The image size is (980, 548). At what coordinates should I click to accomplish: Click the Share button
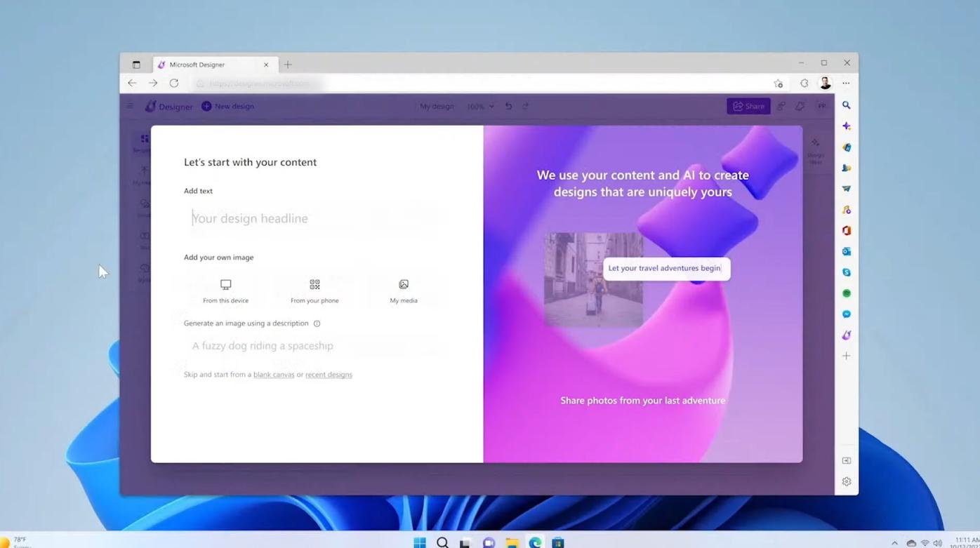[748, 106]
